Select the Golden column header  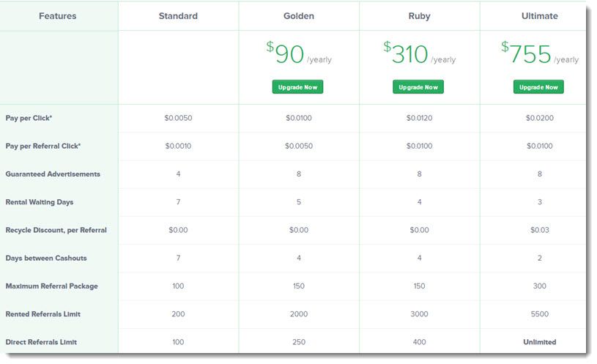click(299, 16)
